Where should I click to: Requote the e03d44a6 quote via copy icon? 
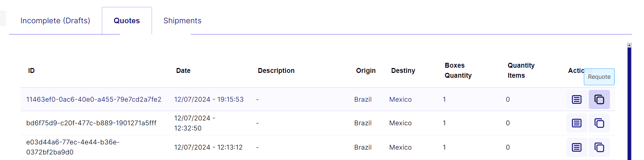tap(599, 148)
